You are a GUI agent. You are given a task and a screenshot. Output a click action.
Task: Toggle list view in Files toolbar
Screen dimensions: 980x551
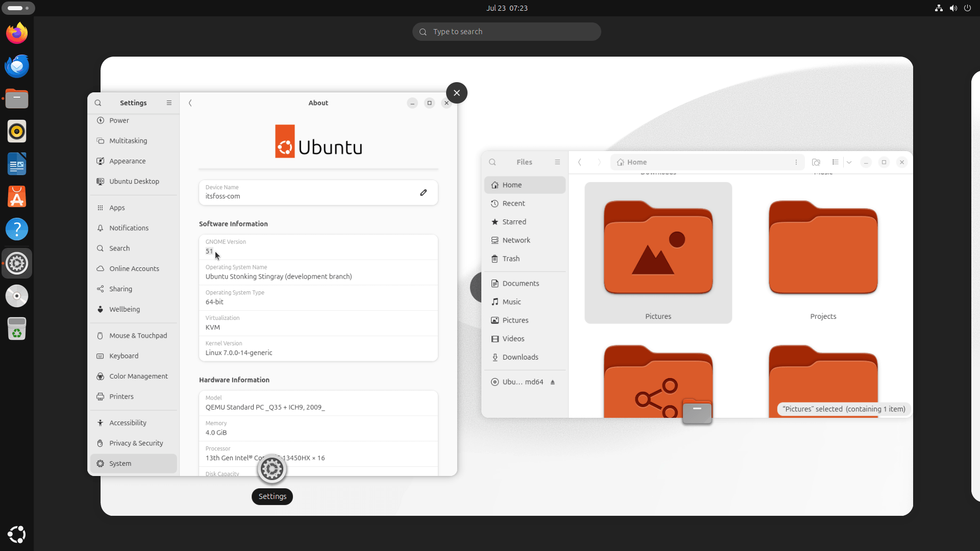click(835, 162)
